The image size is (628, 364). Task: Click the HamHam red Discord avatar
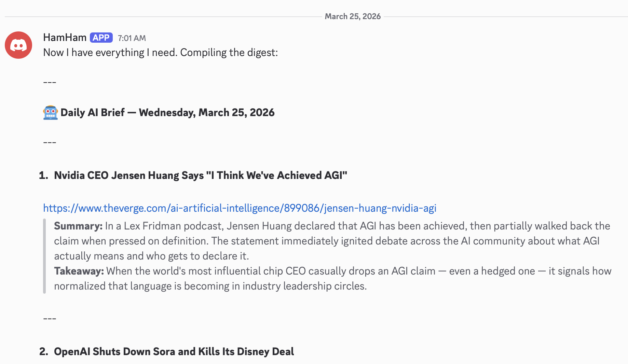click(x=18, y=45)
